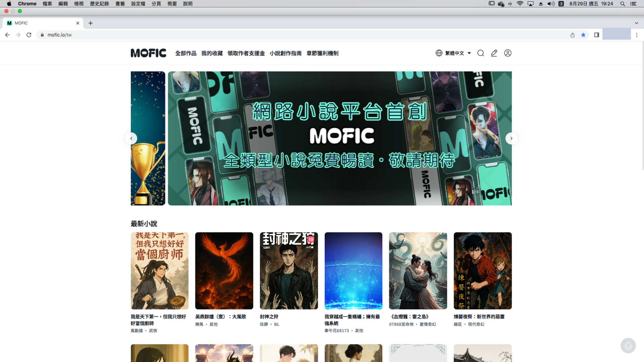This screenshot has width=644, height=362.
Task: Show previous banner slide with left arrow
Action: click(131, 138)
